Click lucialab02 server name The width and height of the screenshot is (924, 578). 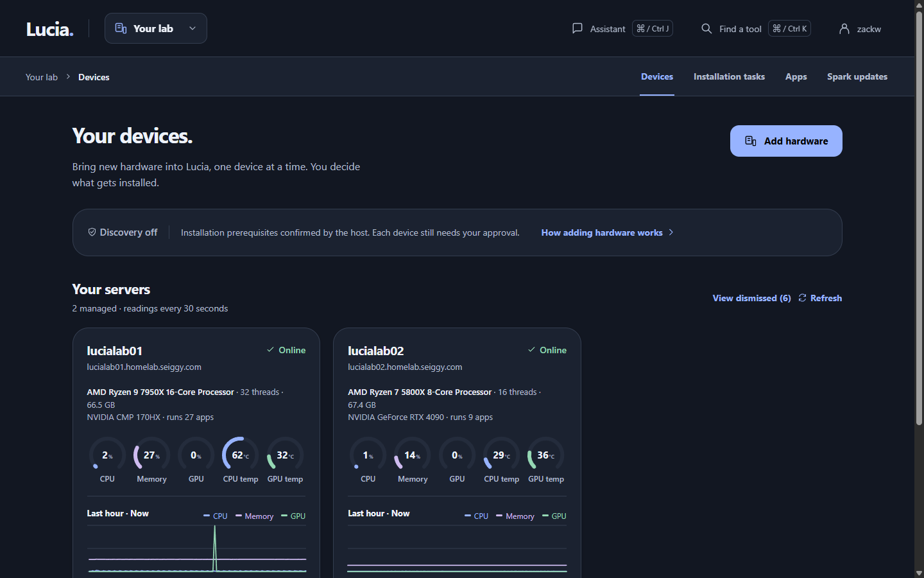376,351
